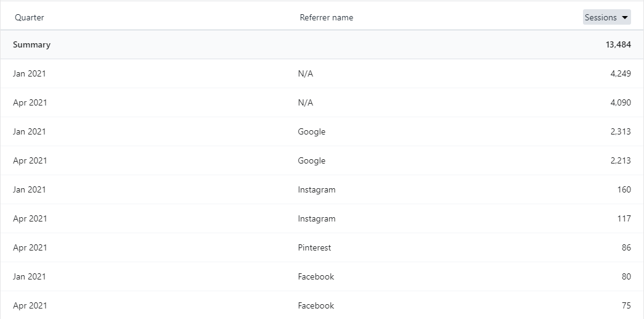Select the Referrer name column header
Viewport: 644px width, 319px height.
click(x=326, y=17)
